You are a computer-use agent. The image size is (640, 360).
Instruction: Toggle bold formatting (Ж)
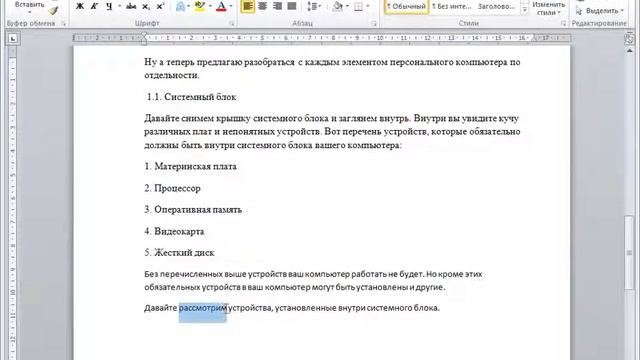tap(80, 6)
